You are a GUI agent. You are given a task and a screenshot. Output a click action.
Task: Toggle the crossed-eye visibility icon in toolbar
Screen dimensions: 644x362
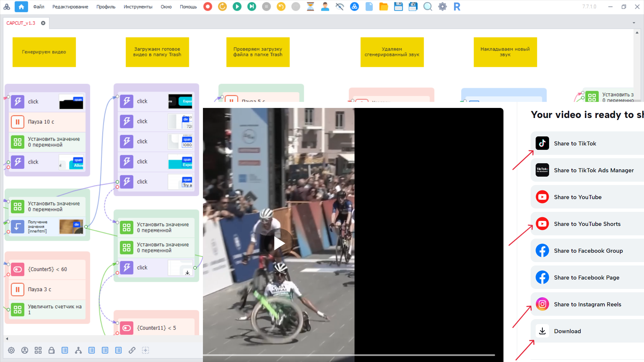point(340,7)
